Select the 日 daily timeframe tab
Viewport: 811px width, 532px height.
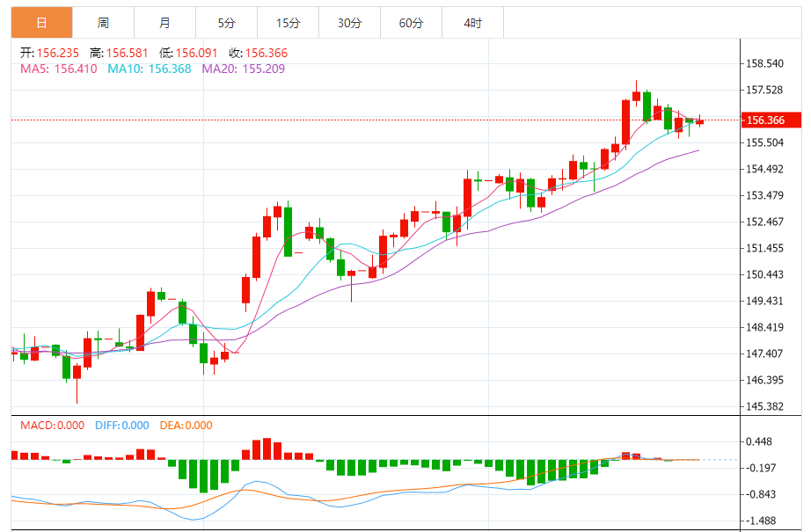coord(42,23)
